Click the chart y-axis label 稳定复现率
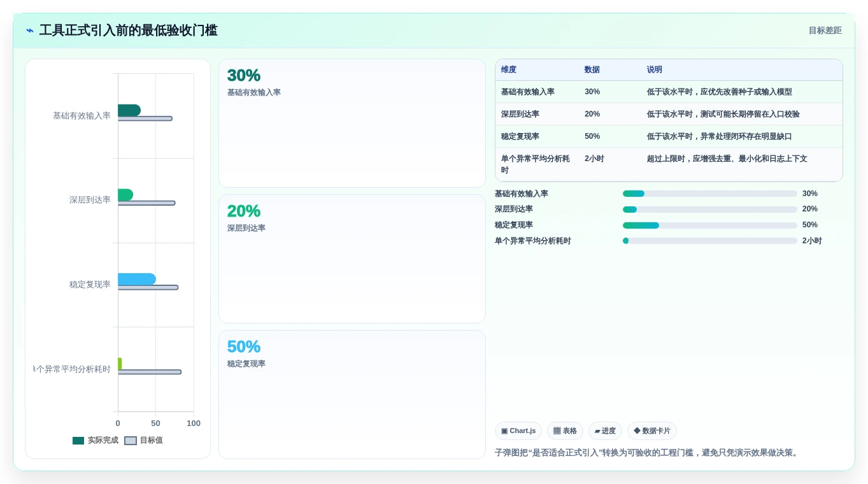This screenshot has height=484, width=868. 90,285
